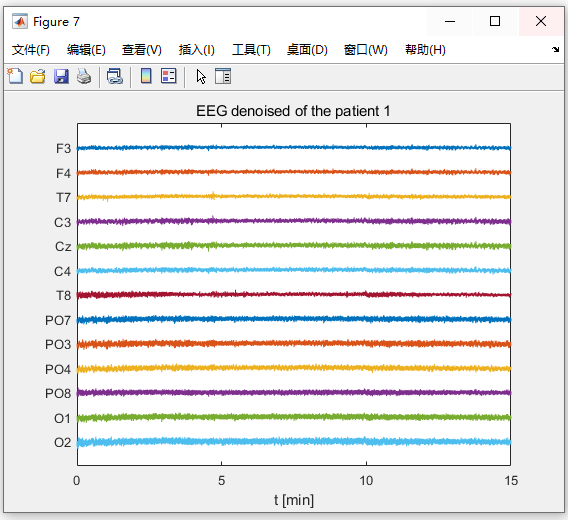Toggle the Edit Plot arrow tool
Viewport: 568px width, 520px height.
point(201,76)
